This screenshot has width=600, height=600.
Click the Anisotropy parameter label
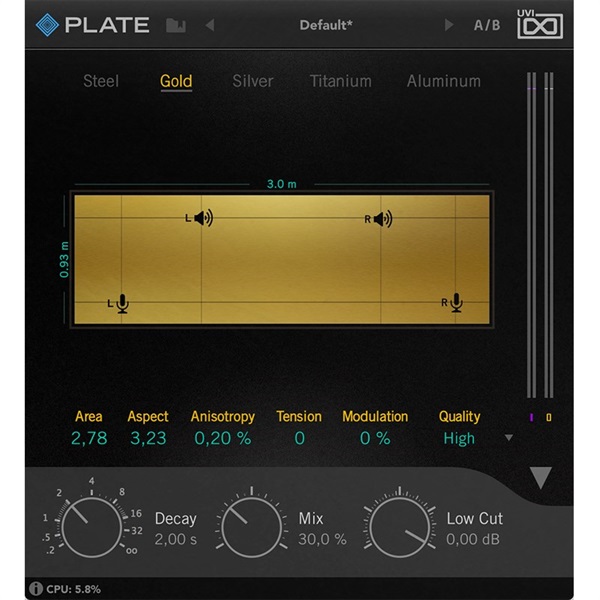pos(223,417)
